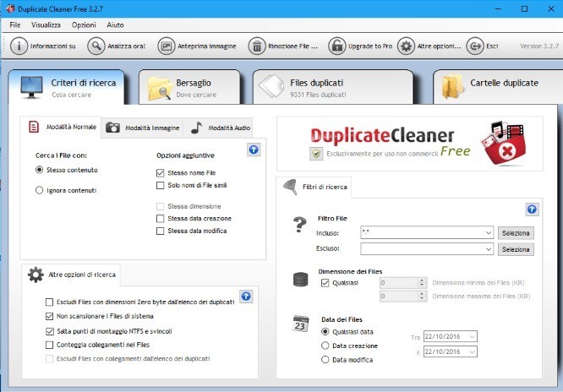Click the question mark Filtro File icon

(x=300, y=225)
